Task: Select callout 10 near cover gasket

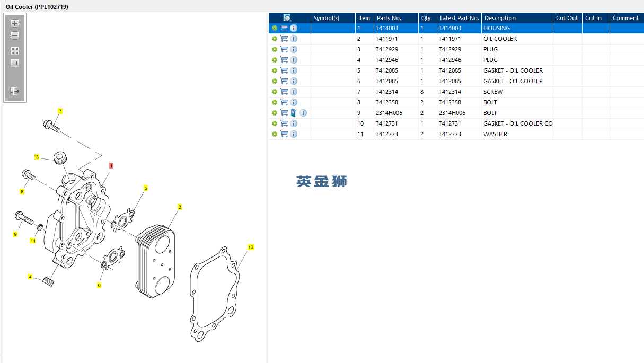Action: [251, 247]
